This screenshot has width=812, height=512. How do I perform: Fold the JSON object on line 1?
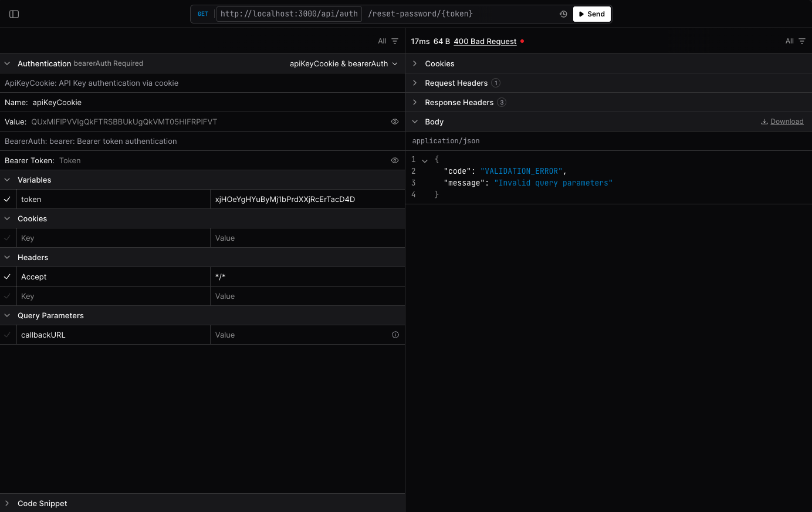(x=425, y=160)
